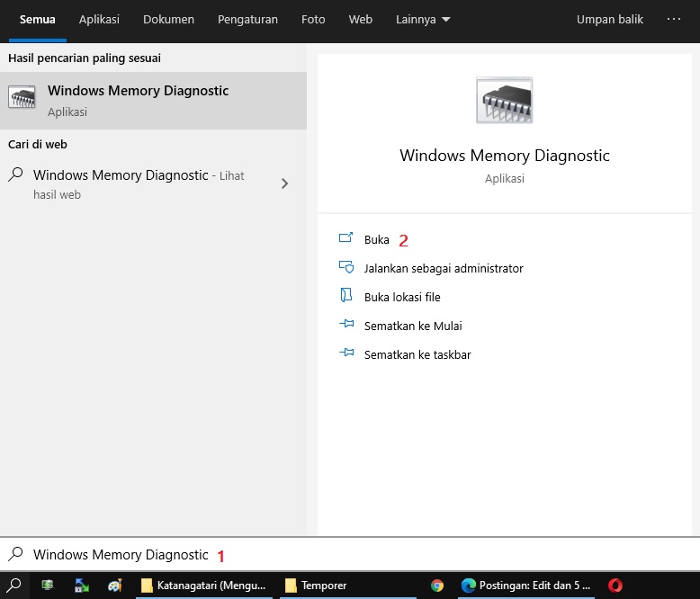
Task: Click Buka to open the app
Action: [376, 239]
